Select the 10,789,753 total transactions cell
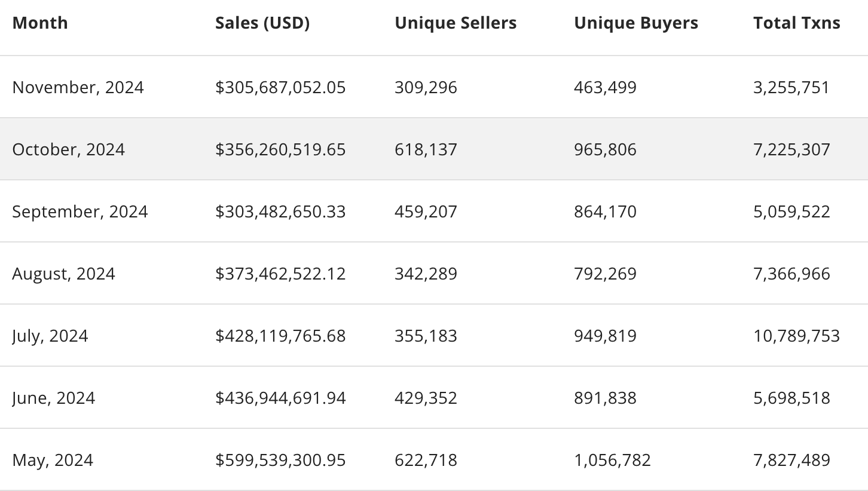868x491 pixels. 796,336
